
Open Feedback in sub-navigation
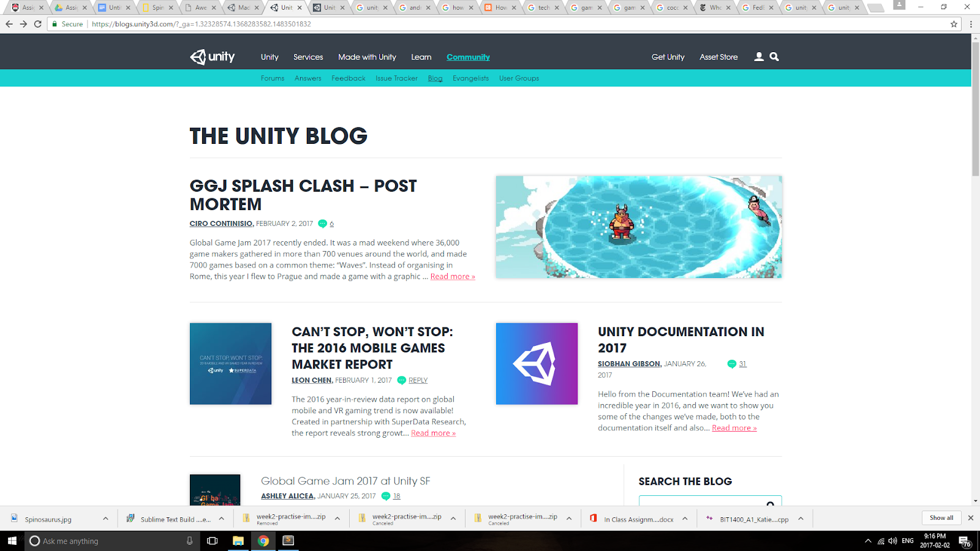pyautogui.click(x=349, y=78)
